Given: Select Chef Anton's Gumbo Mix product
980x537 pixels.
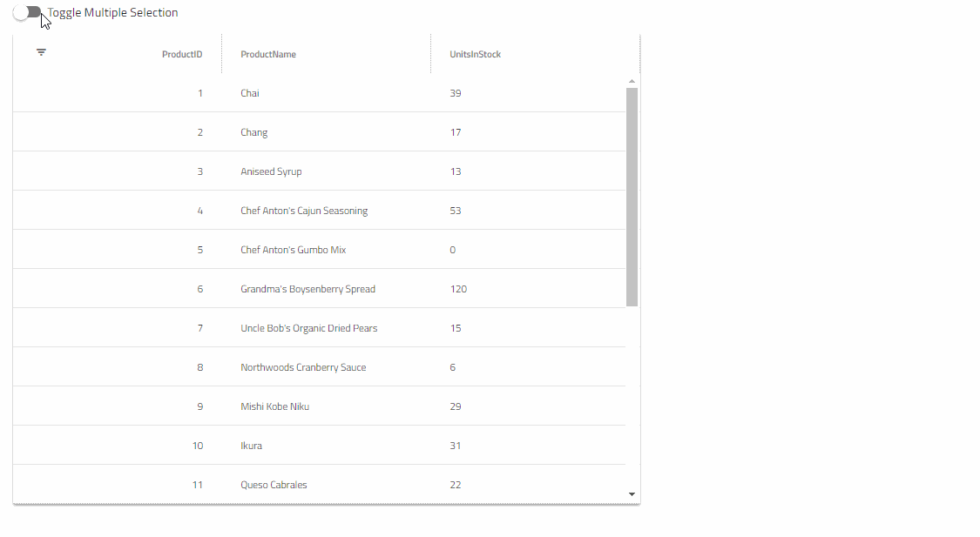Looking at the screenshot, I should 293,249.
